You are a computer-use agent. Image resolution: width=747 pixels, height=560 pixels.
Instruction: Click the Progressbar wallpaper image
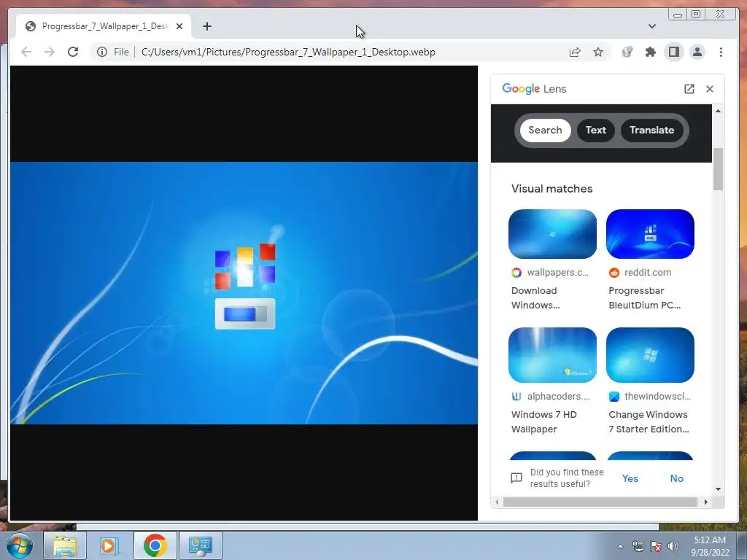244,293
